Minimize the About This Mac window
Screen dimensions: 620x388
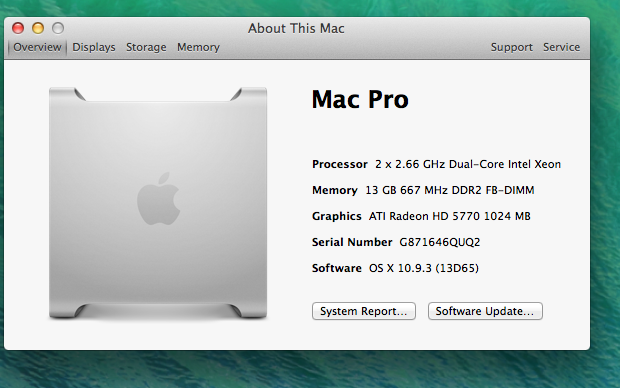point(38,28)
